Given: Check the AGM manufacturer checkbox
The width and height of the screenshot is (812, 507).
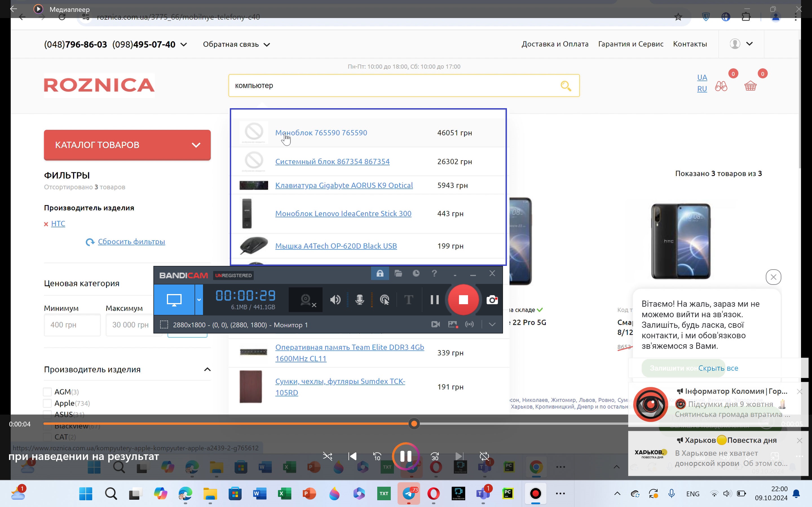Looking at the screenshot, I should pyautogui.click(x=47, y=392).
